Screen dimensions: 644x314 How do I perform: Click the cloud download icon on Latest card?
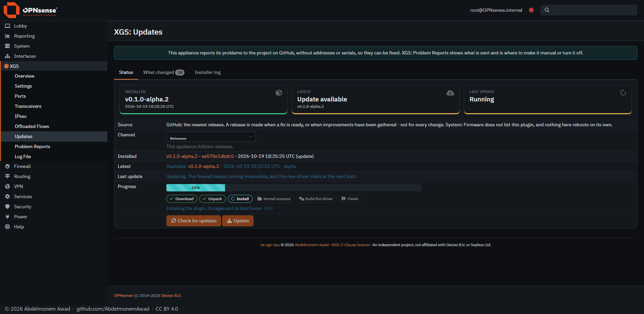point(450,93)
